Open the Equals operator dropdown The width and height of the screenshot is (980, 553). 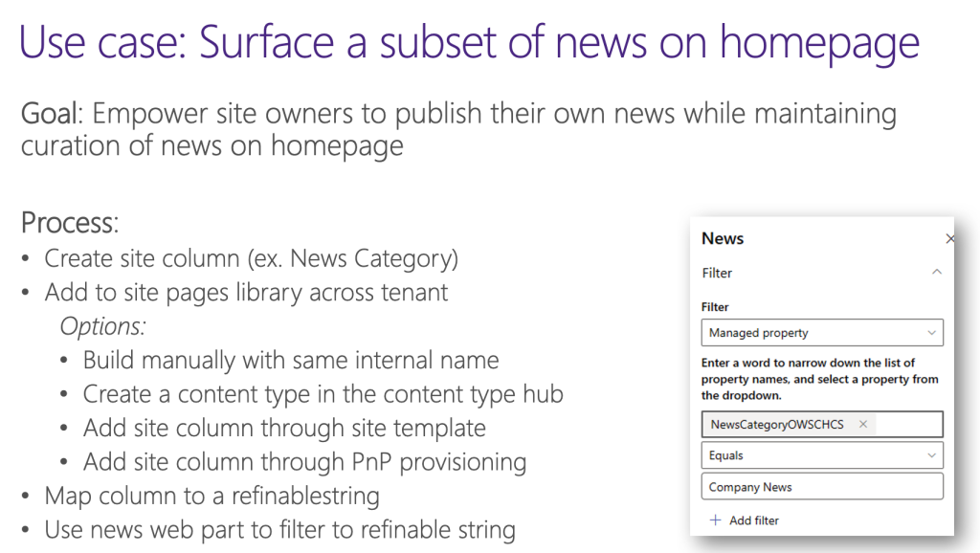pos(821,456)
